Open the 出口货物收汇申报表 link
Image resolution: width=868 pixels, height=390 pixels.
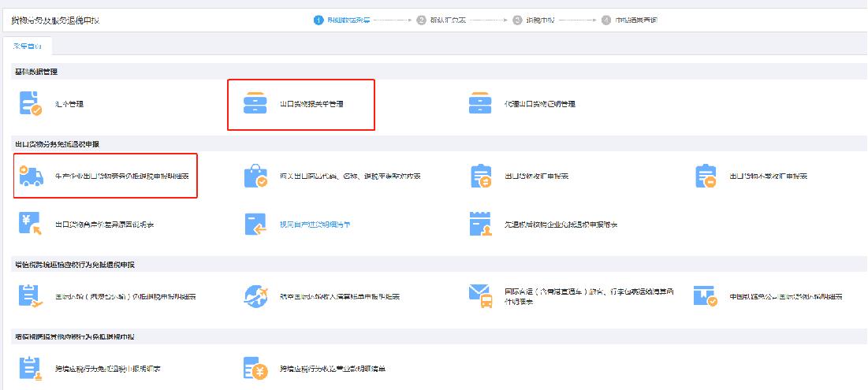click(x=536, y=176)
